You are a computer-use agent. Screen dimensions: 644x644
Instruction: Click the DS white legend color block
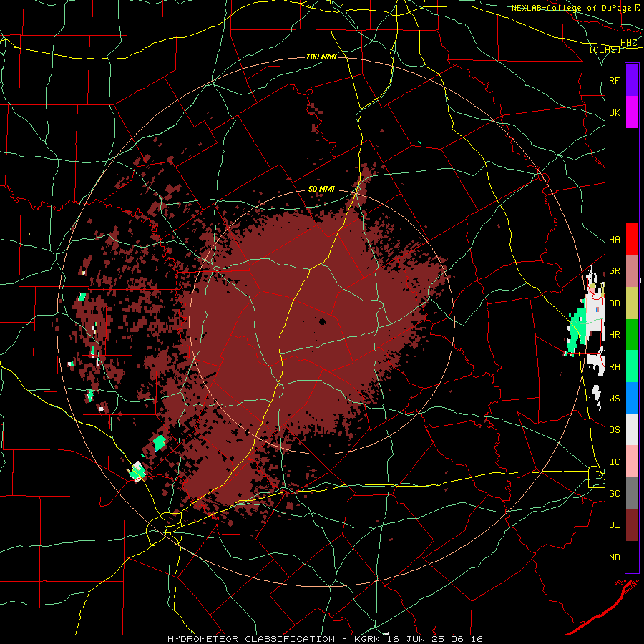click(632, 429)
